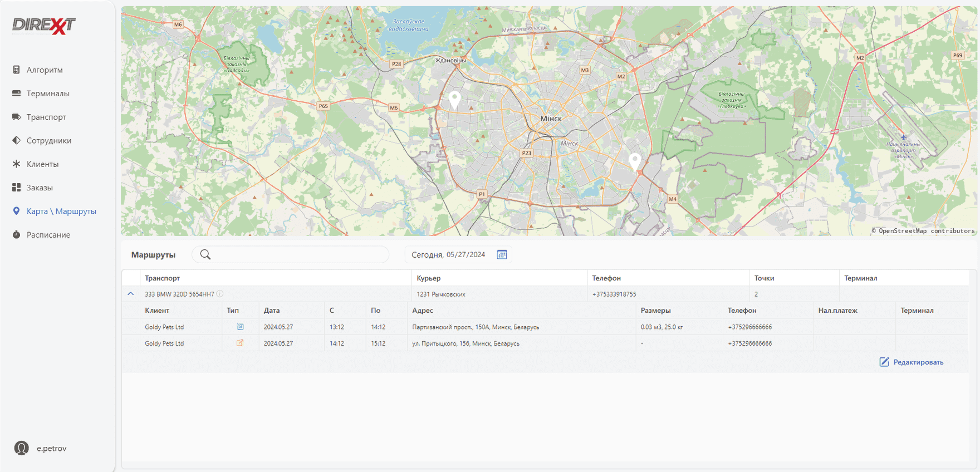Click the type icon in the Притыцкого row

click(x=240, y=343)
